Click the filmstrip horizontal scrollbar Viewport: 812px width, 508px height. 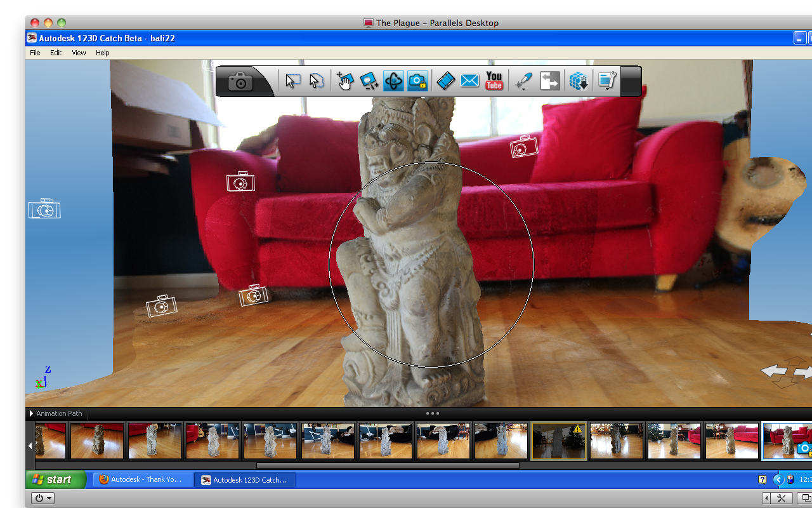click(388, 465)
